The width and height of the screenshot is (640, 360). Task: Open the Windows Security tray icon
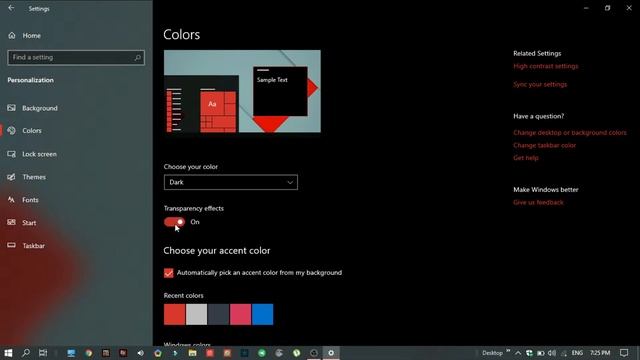[529, 353]
